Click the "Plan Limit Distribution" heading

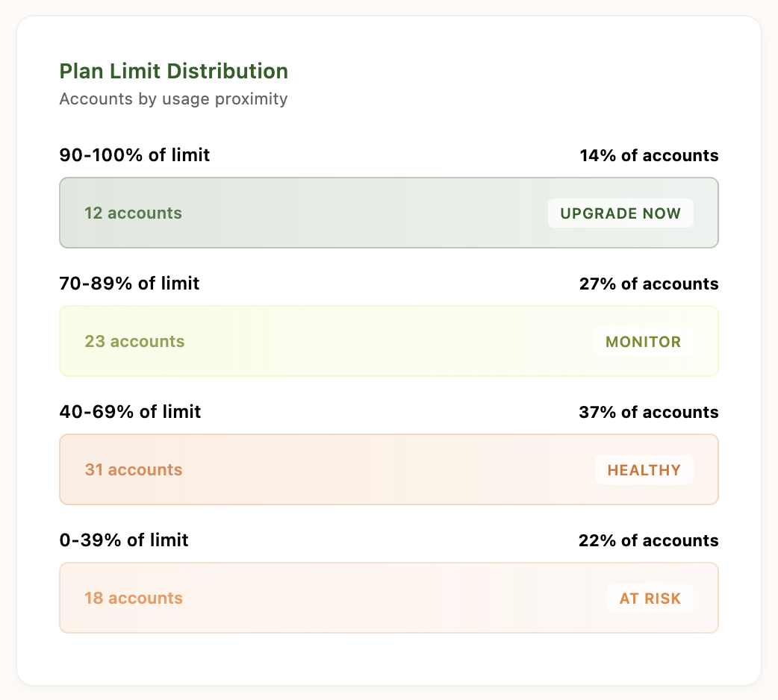pyautogui.click(x=173, y=72)
